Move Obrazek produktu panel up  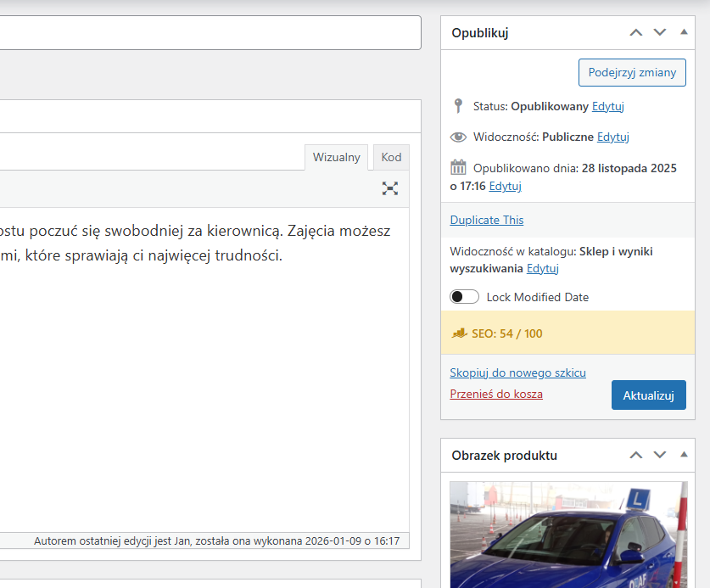tap(636, 455)
